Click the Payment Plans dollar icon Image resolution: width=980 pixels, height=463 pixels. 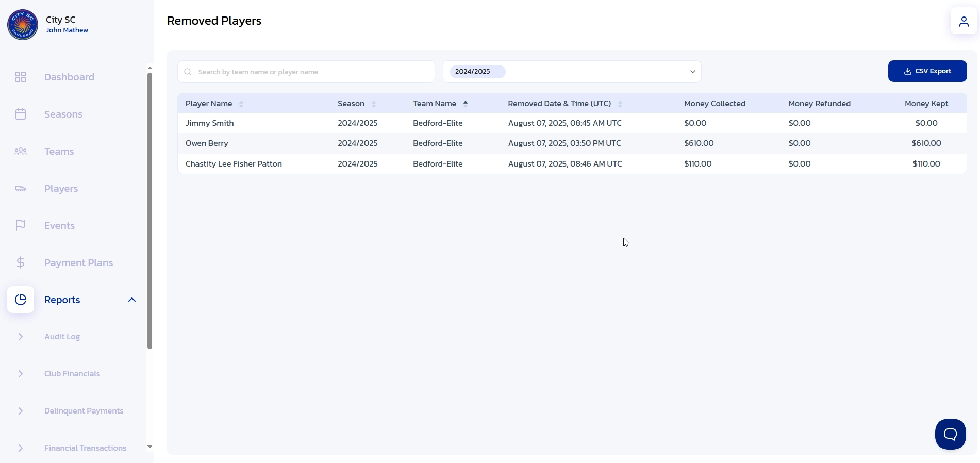21,262
